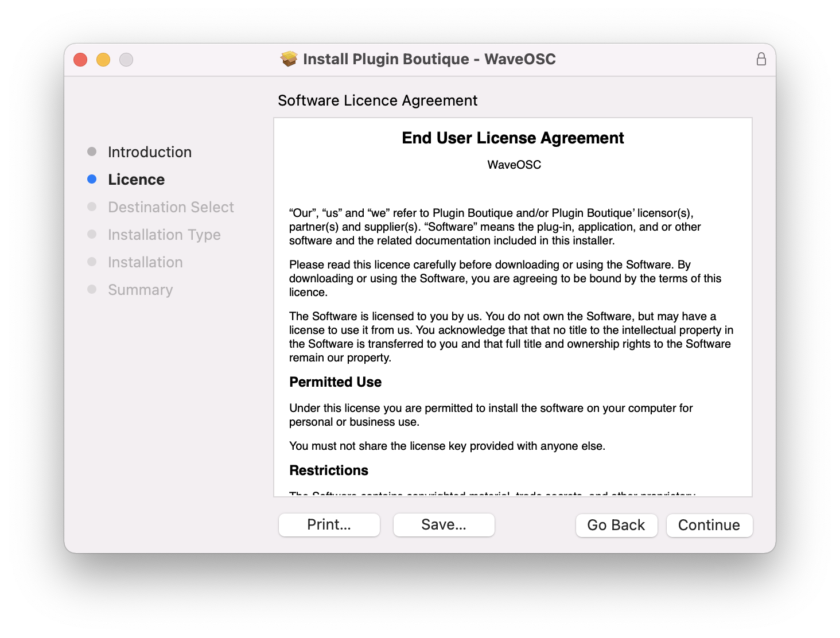Click the End User License Agreement heading
The width and height of the screenshot is (840, 638).
[x=513, y=138]
